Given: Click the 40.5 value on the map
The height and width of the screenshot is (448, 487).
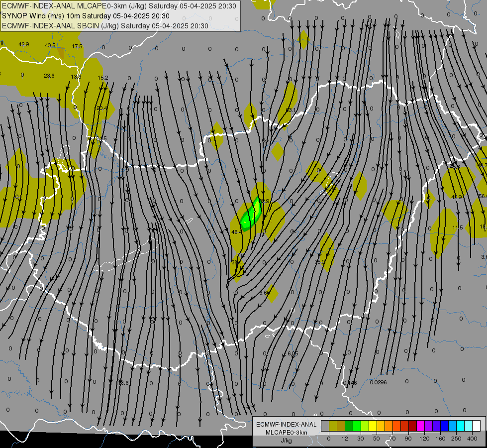Looking at the screenshot, I should click(50, 45).
